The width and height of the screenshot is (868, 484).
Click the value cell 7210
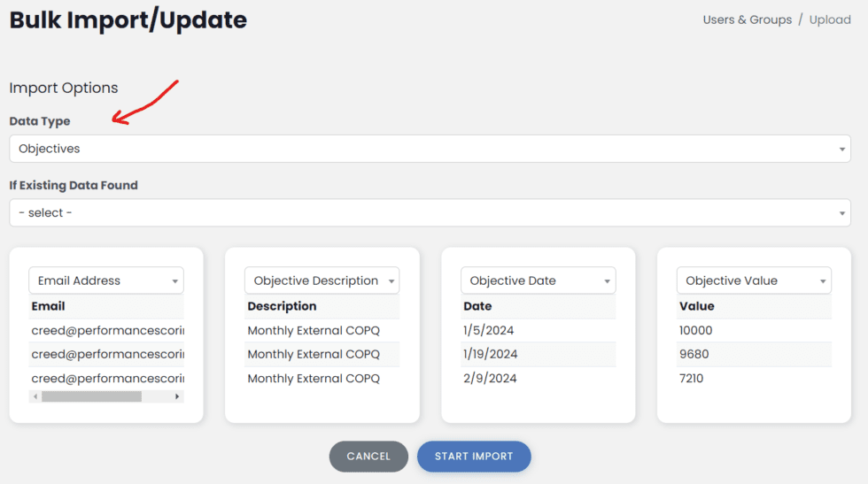coord(692,379)
